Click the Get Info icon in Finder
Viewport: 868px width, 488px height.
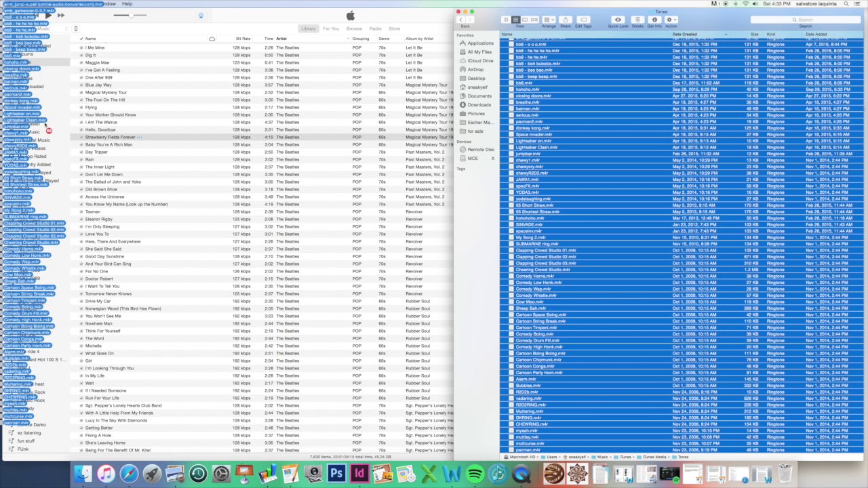[654, 20]
